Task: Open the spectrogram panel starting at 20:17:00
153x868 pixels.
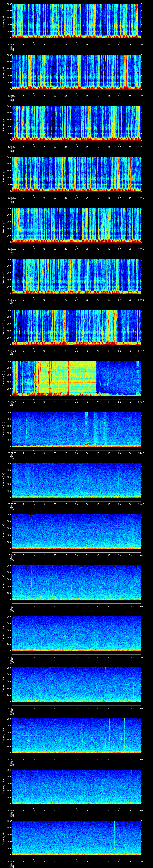Action: (x=77, y=174)
